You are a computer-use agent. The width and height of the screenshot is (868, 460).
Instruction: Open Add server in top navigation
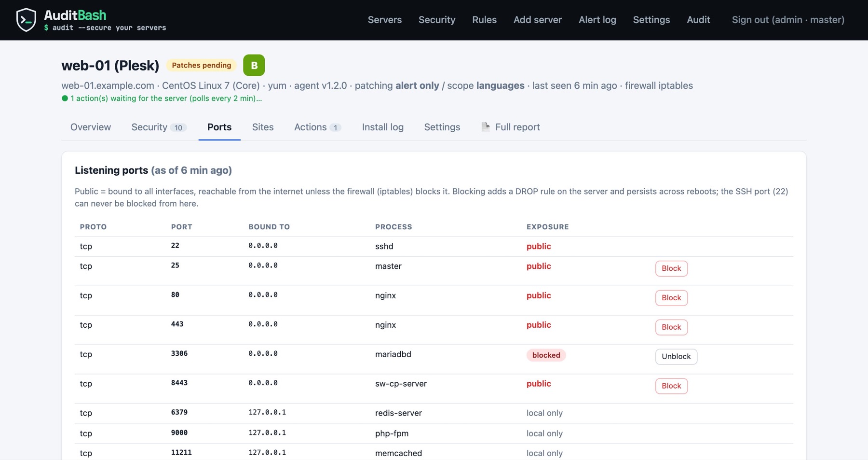pyautogui.click(x=538, y=20)
